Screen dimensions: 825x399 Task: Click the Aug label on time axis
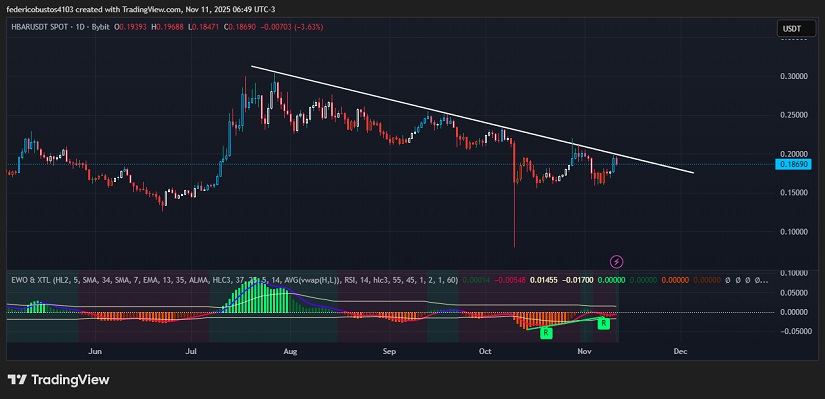coord(290,352)
